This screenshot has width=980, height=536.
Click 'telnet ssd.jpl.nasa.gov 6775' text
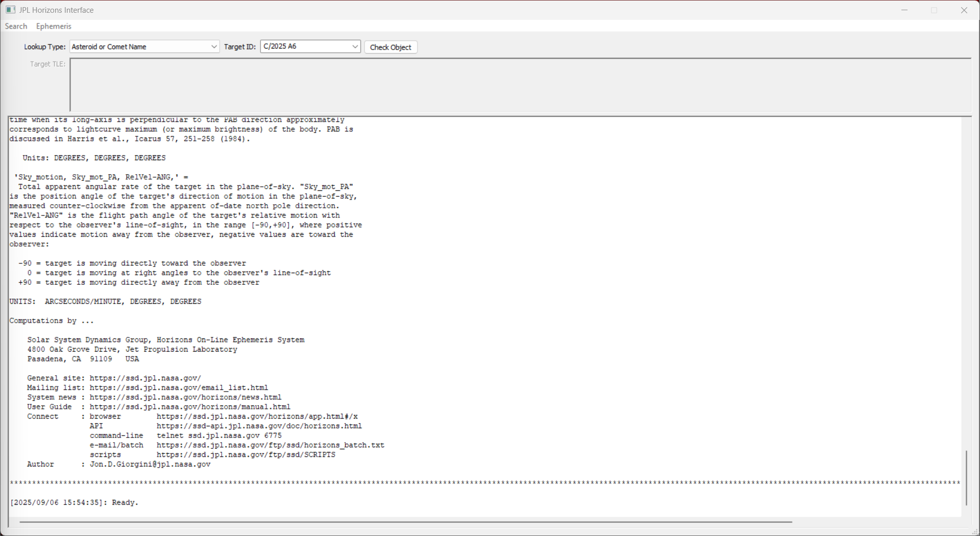tap(219, 435)
